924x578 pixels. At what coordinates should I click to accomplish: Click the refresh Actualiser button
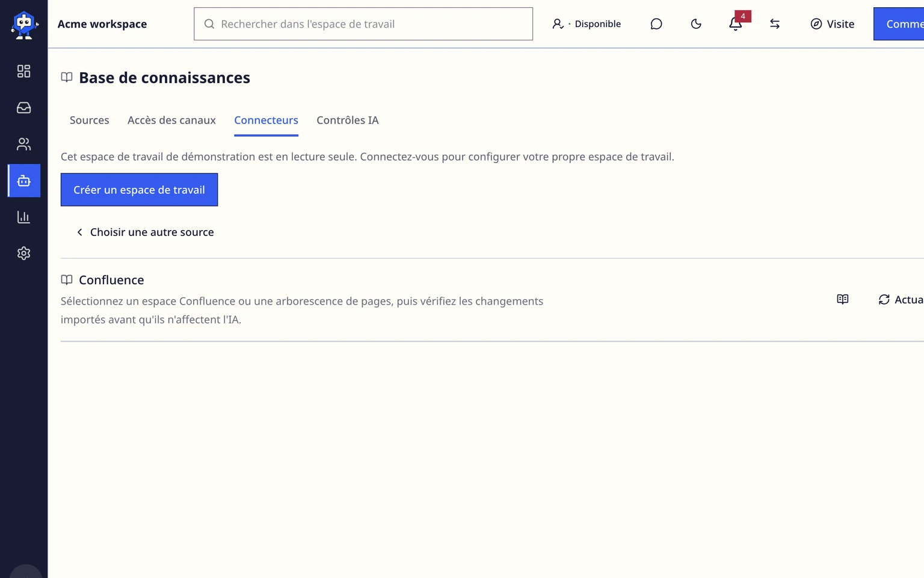901,299
